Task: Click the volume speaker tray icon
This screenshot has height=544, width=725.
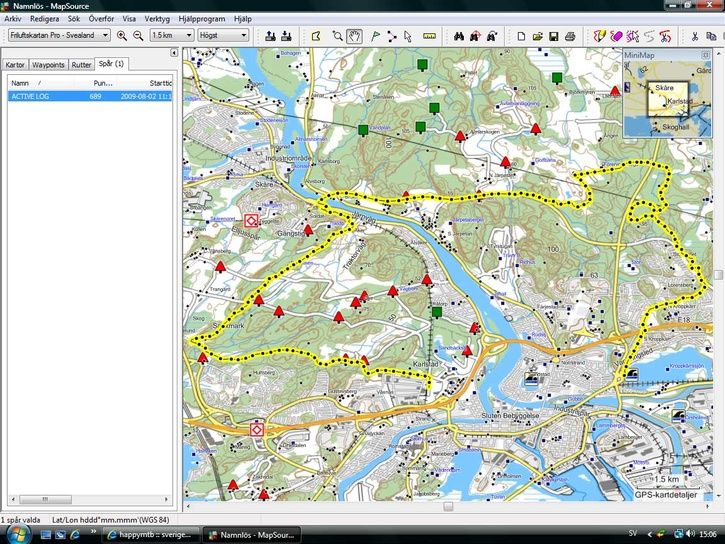Action: click(691, 534)
